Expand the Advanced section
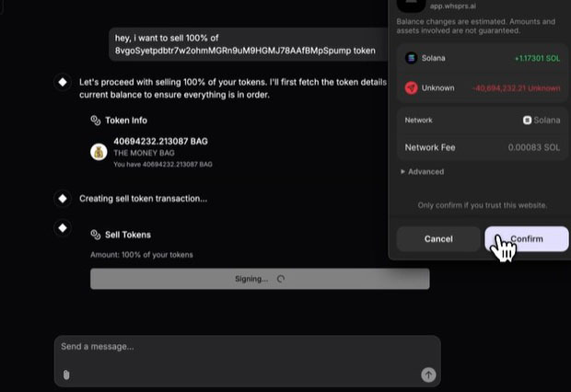Viewport: 571px width, 392px height. tap(422, 172)
